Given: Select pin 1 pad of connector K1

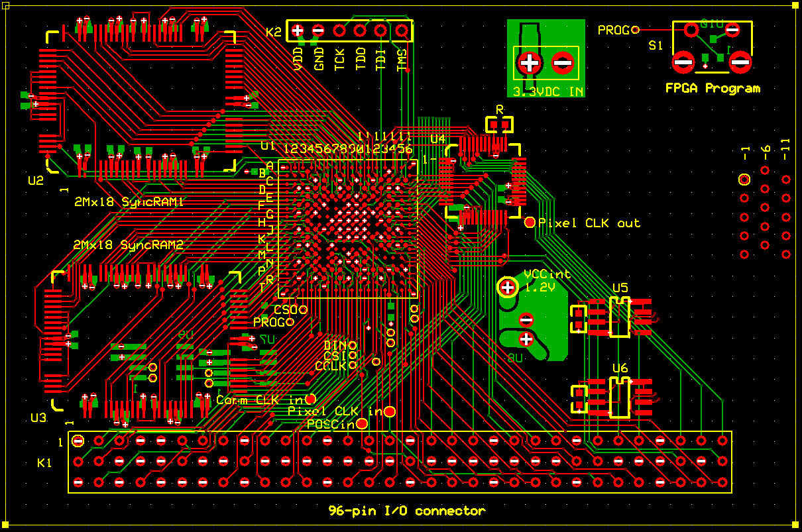Looking at the screenshot, I should point(78,441).
